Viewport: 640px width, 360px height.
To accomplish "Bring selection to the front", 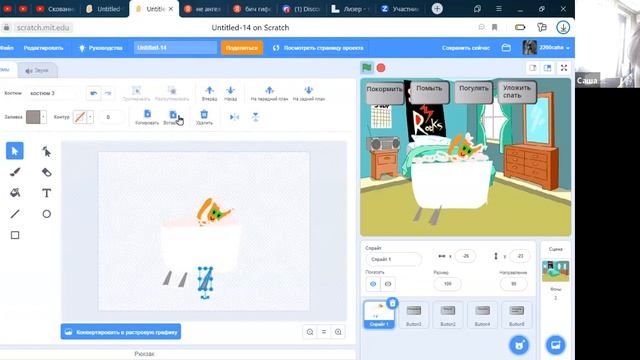I will [x=269, y=93].
